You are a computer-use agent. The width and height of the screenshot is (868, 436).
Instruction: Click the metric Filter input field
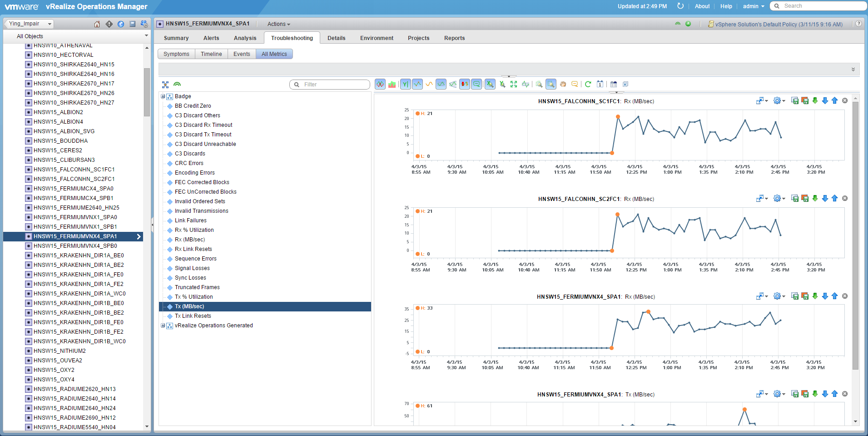[334, 85]
